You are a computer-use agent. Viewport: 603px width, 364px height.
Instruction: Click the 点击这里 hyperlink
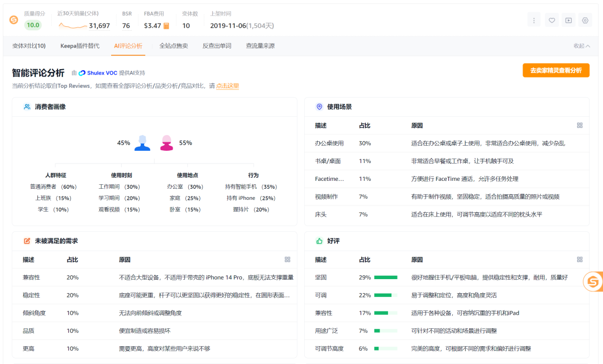pos(228,86)
